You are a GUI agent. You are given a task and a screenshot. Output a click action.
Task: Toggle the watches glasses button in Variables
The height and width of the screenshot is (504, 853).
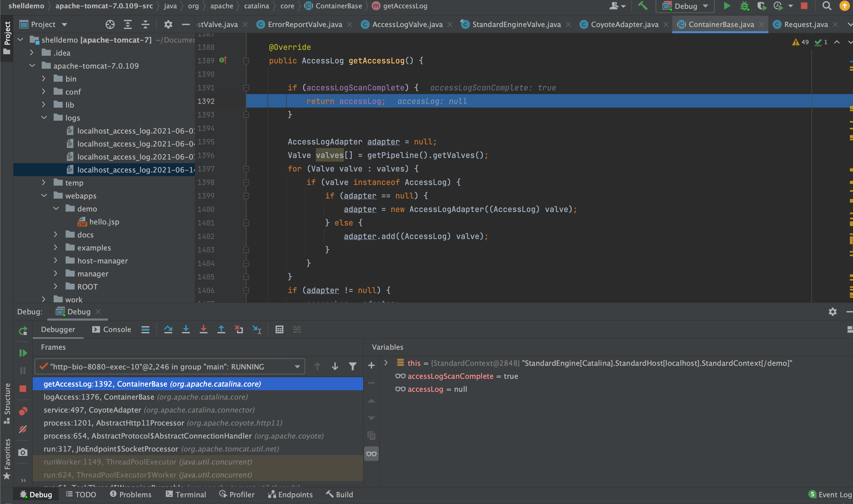(371, 454)
